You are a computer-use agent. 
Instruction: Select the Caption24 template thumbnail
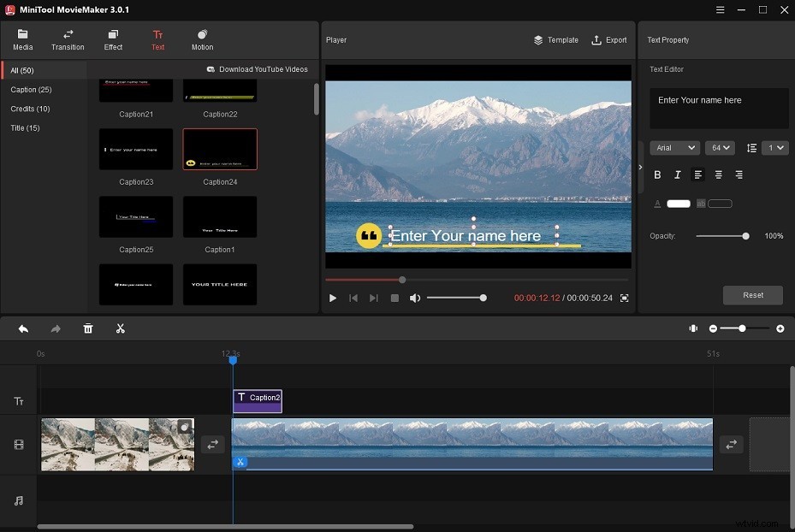(220, 149)
